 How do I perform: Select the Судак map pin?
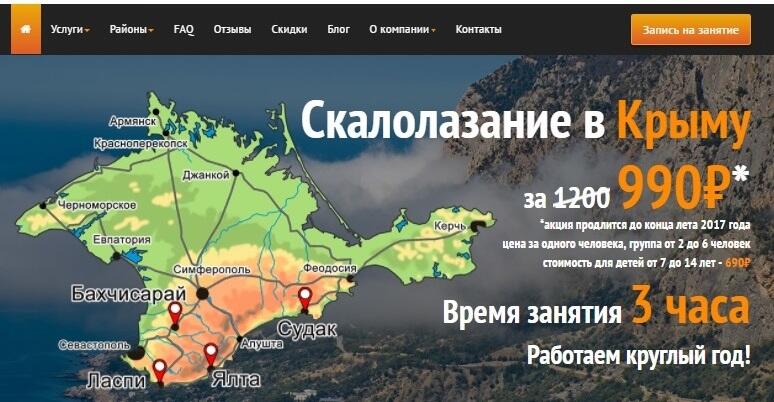305,299
